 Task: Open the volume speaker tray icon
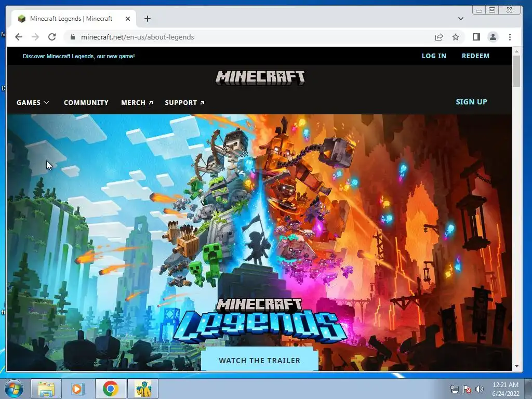(480, 389)
